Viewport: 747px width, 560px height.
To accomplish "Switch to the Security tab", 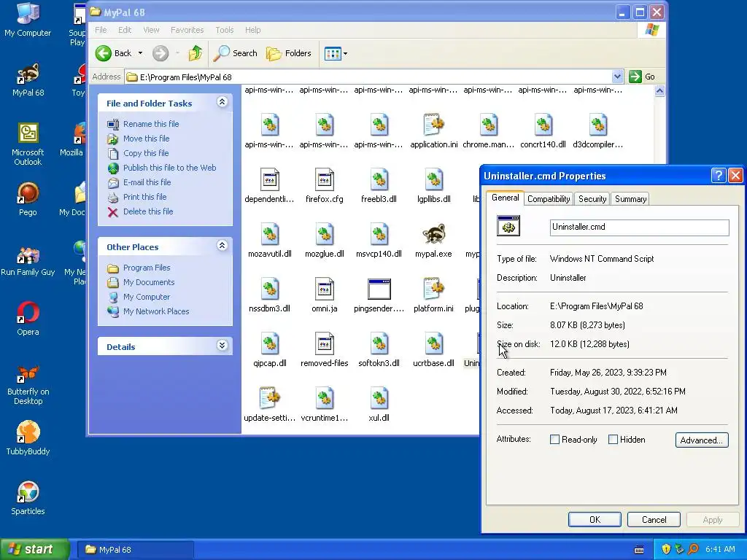I will (592, 199).
